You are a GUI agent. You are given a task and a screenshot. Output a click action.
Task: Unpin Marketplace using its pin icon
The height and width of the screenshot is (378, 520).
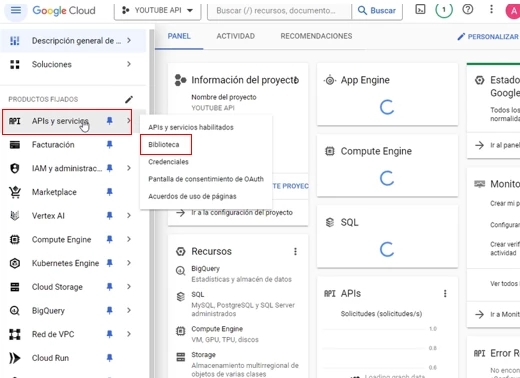coord(109,192)
